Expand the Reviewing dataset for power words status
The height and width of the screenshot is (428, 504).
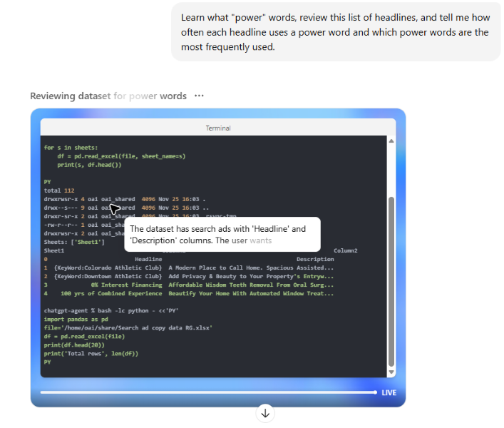click(108, 96)
